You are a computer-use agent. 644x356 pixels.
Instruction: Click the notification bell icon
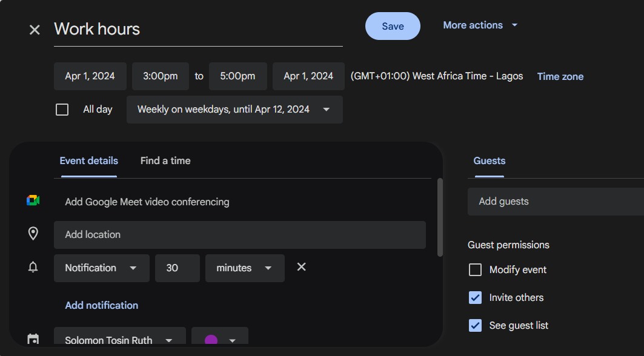(x=33, y=267)
